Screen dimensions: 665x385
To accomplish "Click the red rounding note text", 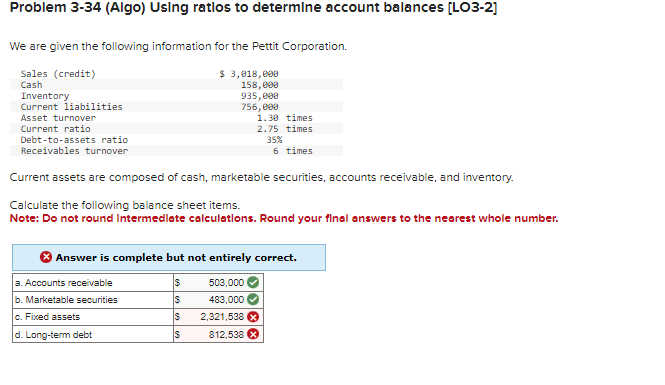I will 284,218.
